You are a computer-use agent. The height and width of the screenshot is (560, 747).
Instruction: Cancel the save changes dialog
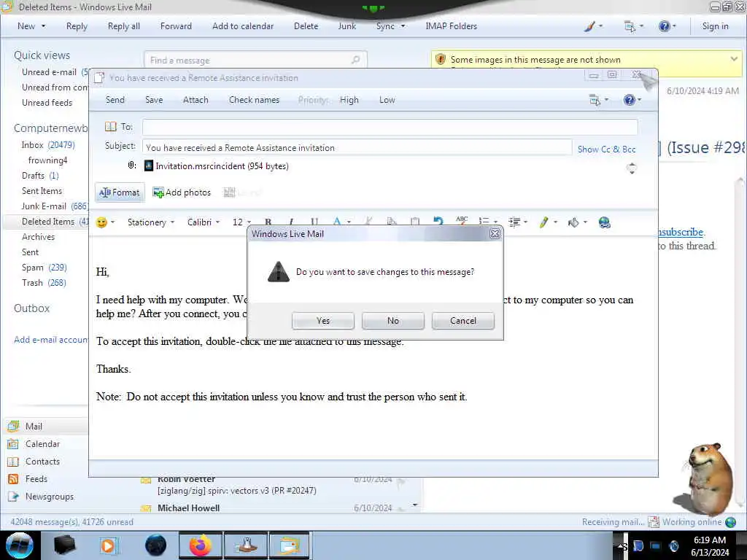463,321
